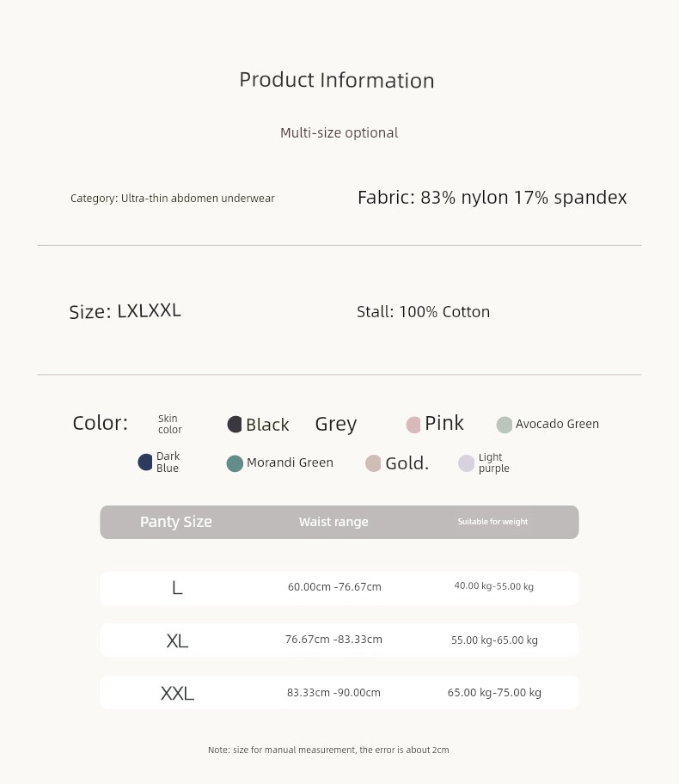Viewport: 679px width, 784px height.
Task: Select the Morandi Green swatch
Action: 235,463
